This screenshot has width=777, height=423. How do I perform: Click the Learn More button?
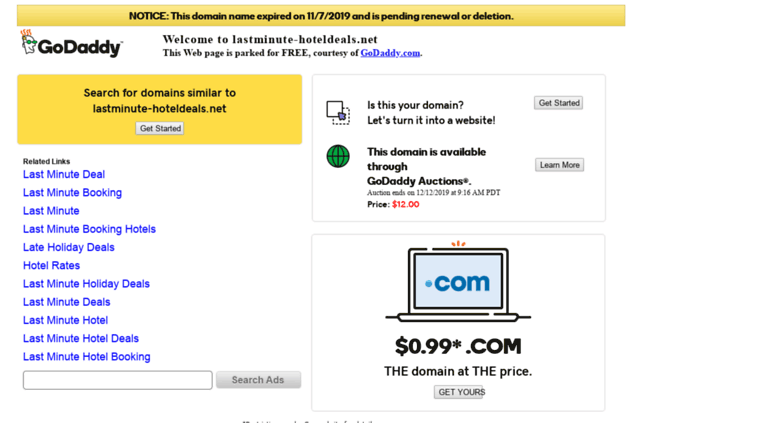tap(559, 165)
